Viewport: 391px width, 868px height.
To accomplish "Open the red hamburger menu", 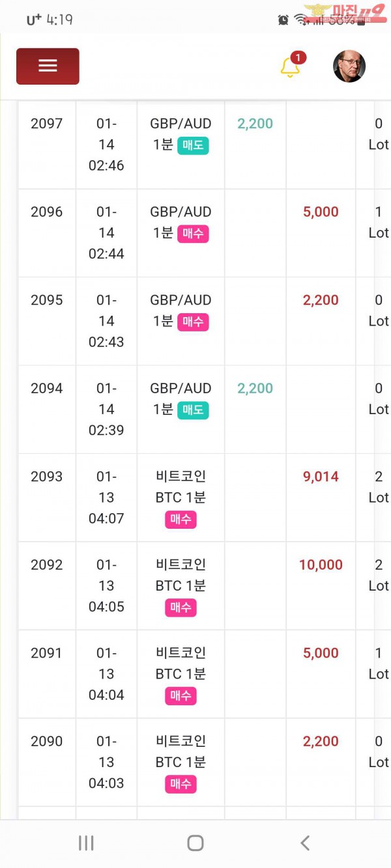I will coord(48,66).
